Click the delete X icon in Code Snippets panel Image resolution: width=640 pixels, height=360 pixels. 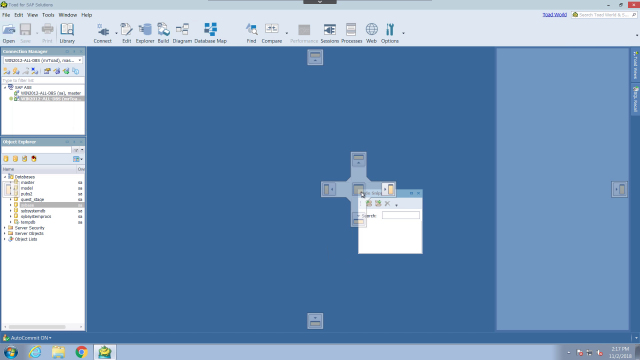point(387,203)
